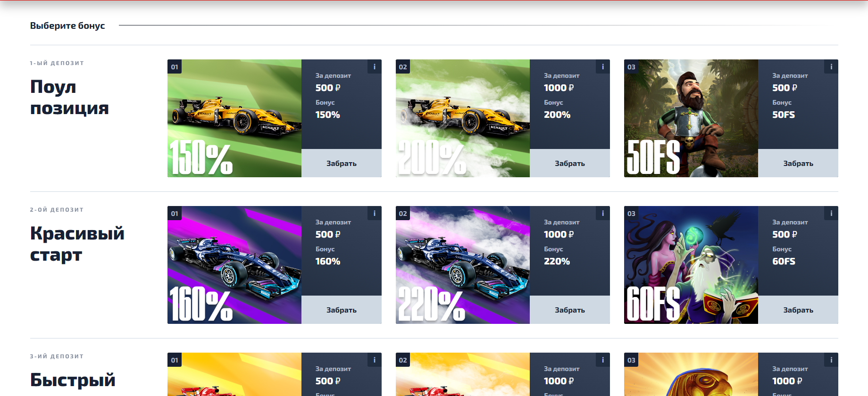The width and height of the screenshot is (868, 396).
Task: Select the yellow Renault car 150% image
Action: point(234,118)
